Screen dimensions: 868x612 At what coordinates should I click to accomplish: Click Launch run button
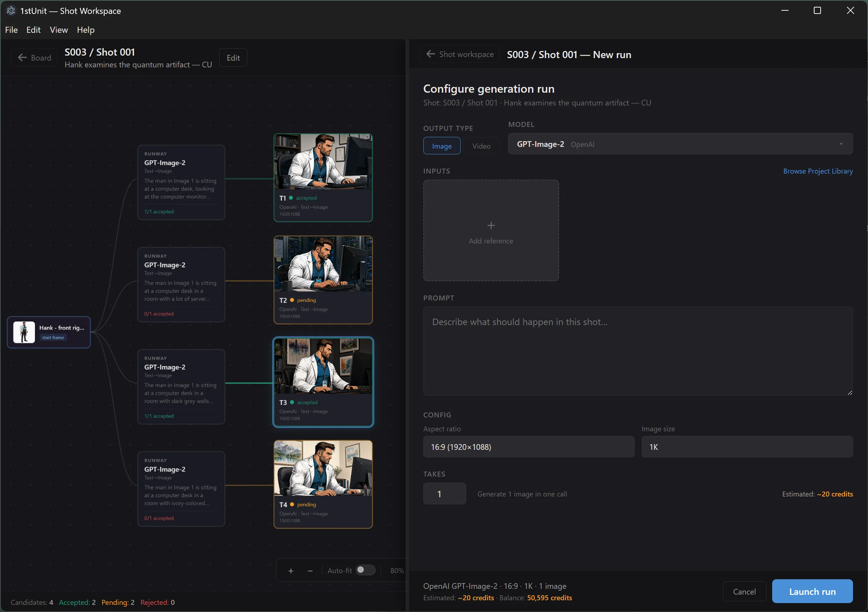[x=812, y=592]
